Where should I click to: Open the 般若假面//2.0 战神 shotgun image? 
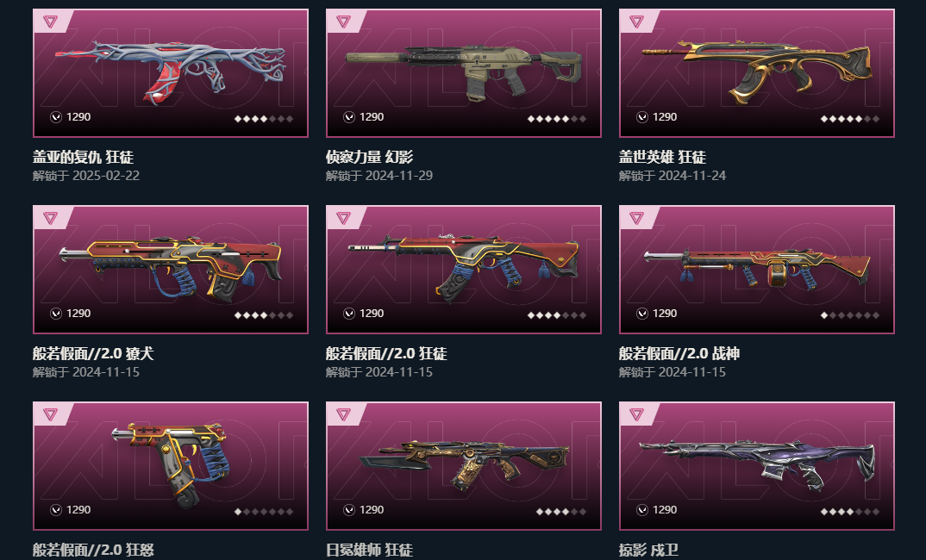point(757,269)
